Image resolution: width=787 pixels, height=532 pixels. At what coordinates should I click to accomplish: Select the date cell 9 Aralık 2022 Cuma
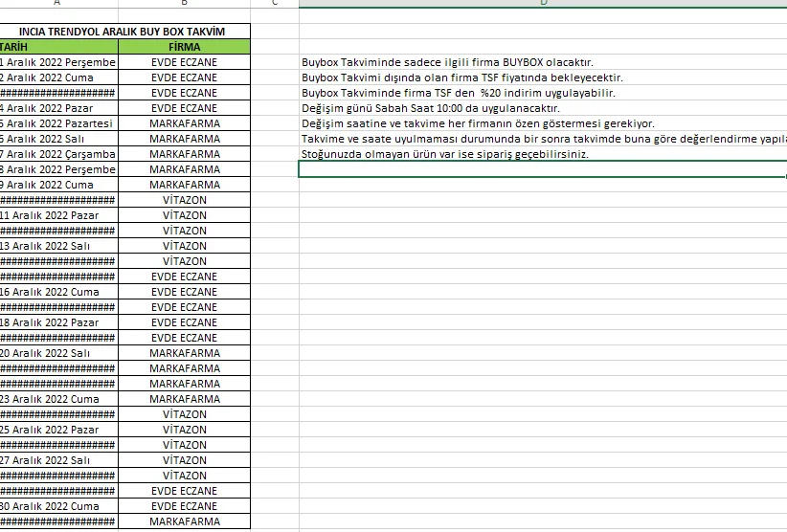pos(58,185)
